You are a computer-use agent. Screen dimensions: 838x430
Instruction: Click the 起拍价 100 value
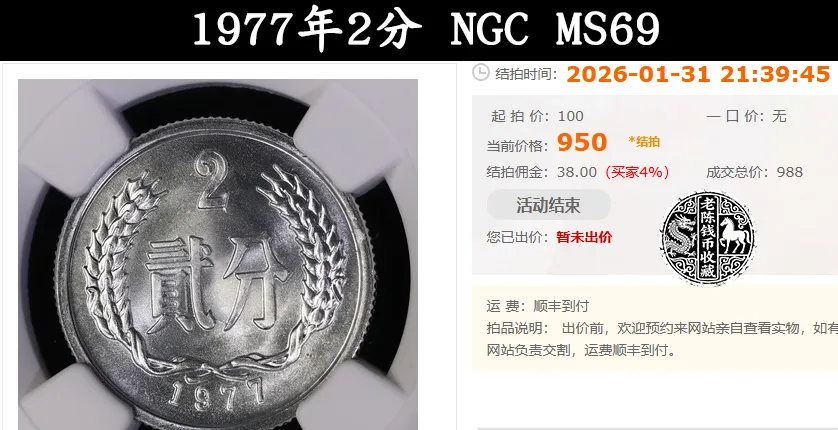(x=571, y=116)
